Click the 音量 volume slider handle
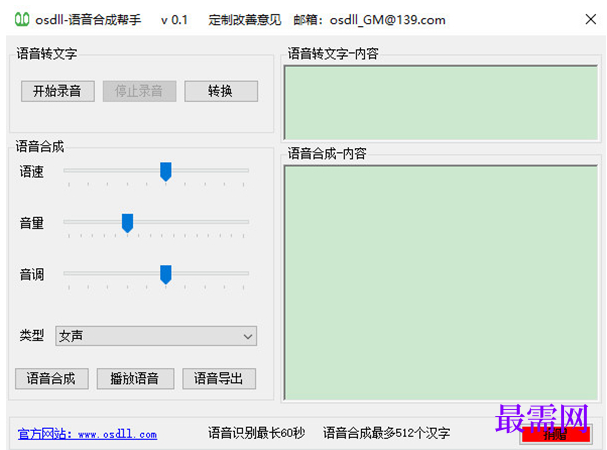The height and width of the screenshot is (450, 607). pos(127,223)
